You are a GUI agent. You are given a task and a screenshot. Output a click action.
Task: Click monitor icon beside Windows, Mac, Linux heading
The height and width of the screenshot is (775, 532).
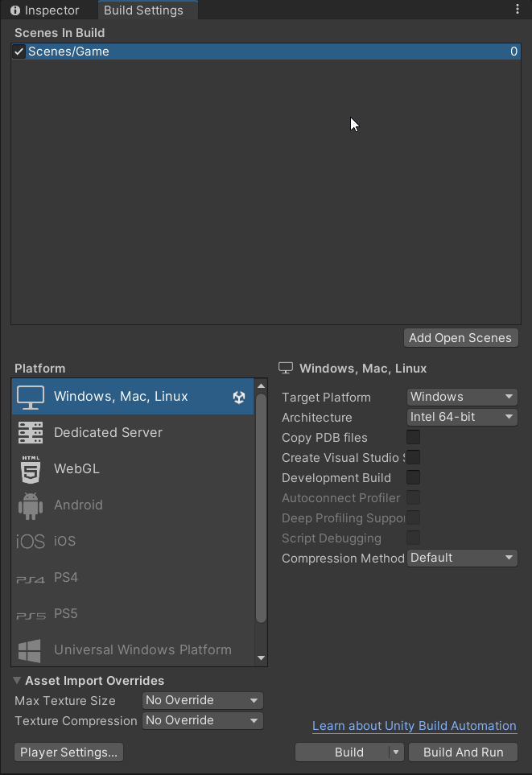285,369
